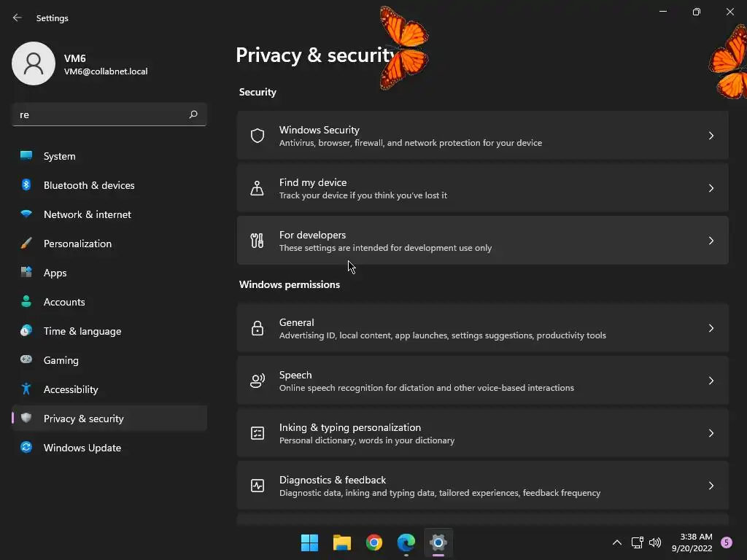Open the Diagnostics & feedback chevron
Image resolution: width=747 pixels, height=560 pixels.
click(711, 486)
